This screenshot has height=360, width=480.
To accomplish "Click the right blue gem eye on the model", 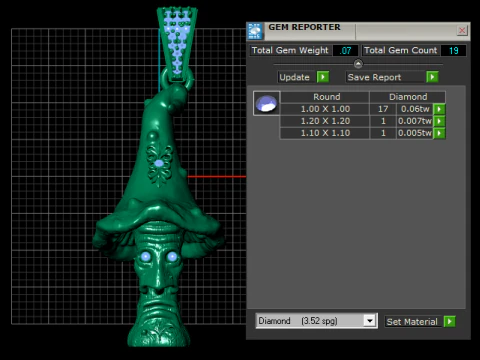I will [172, 256].
